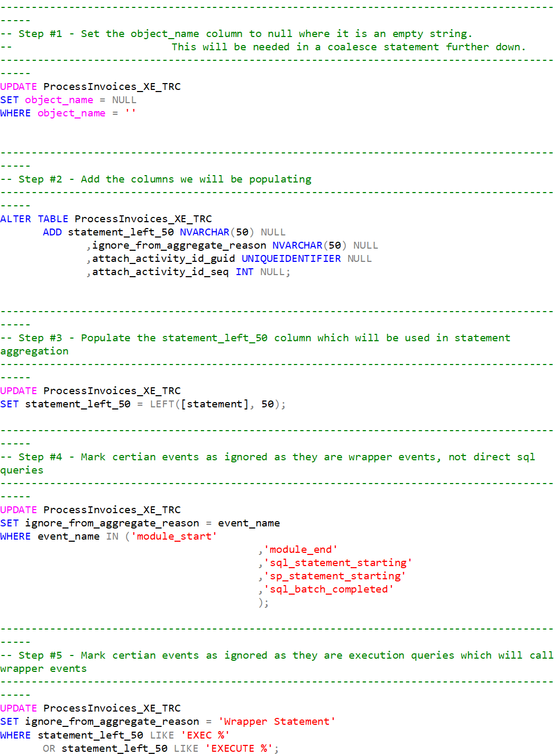This screenshot has height=756, width=558.
Task: Click on 'sp_statement_starting' string
Action: [x=335, y=576]
